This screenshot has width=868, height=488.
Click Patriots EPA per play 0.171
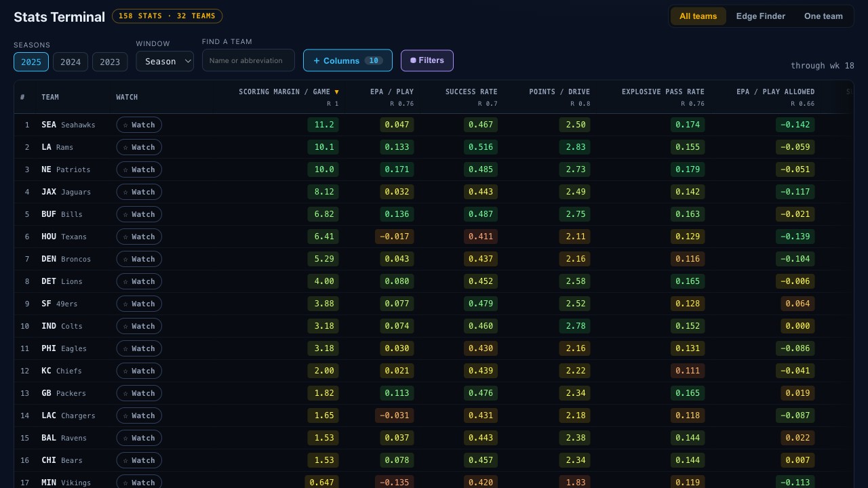coord(397,169)
